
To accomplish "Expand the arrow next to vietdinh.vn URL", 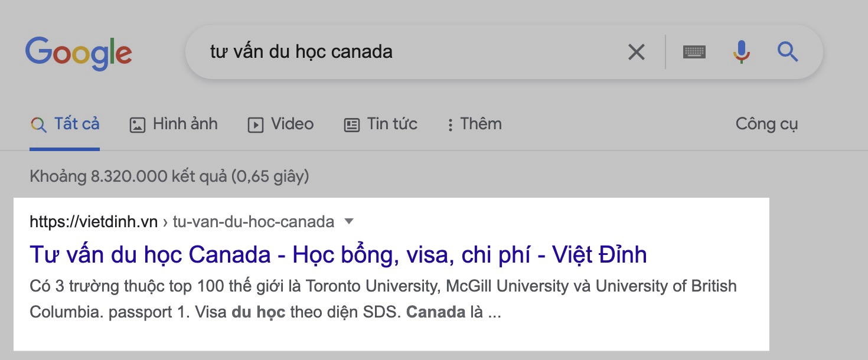I will click(349, 222).
